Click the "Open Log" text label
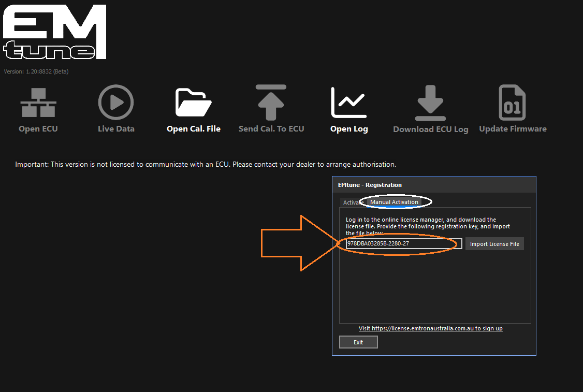This screenshot has width=583, height=392. point(349,129)
